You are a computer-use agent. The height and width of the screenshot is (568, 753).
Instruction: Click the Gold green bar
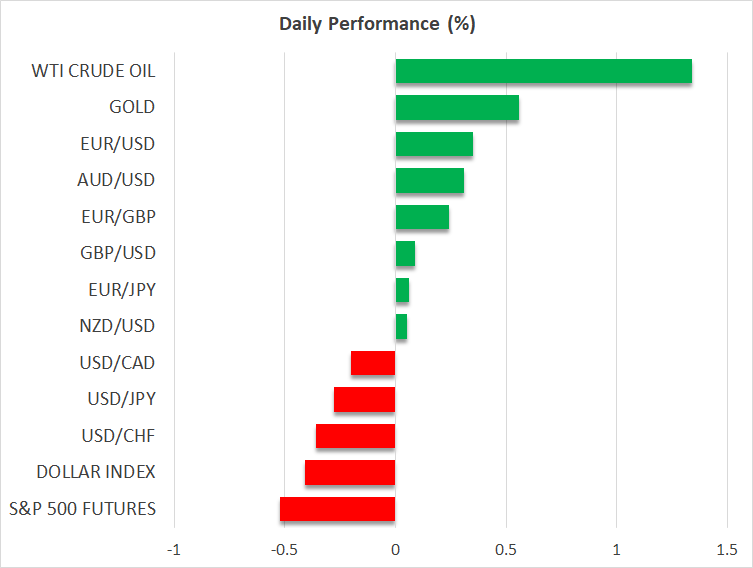click(x=457, y=107)
